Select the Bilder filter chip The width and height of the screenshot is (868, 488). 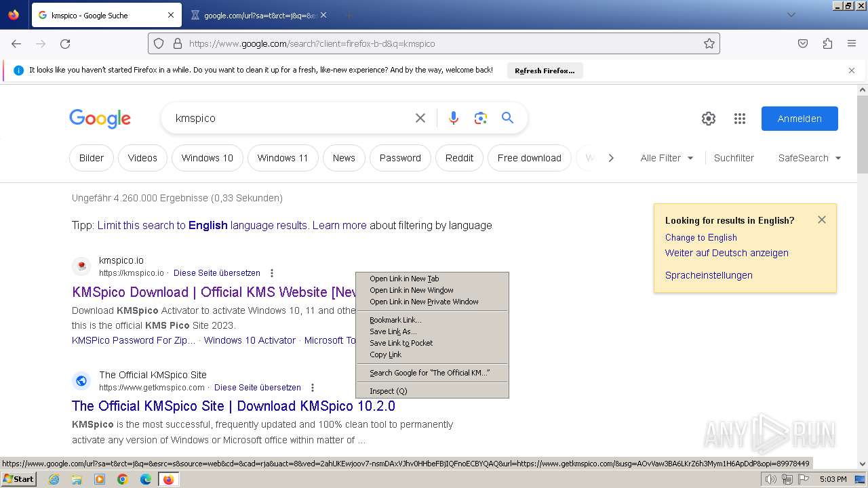click(x=92, y=158)
